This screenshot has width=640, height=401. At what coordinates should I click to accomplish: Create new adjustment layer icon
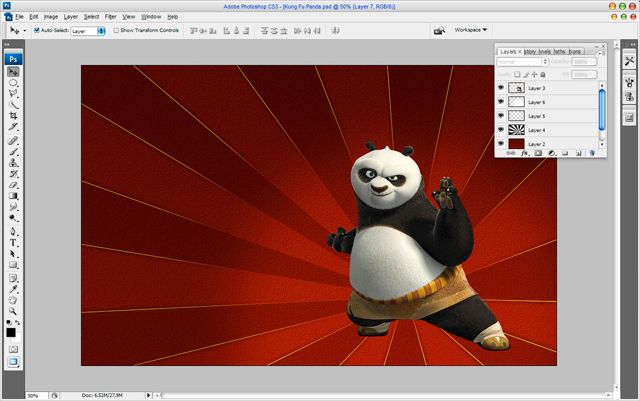552,153
